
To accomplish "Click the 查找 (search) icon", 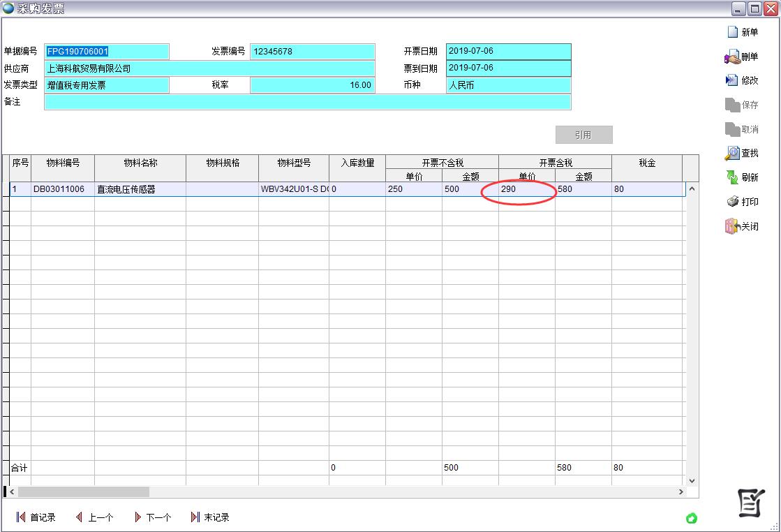I will 732,153.
